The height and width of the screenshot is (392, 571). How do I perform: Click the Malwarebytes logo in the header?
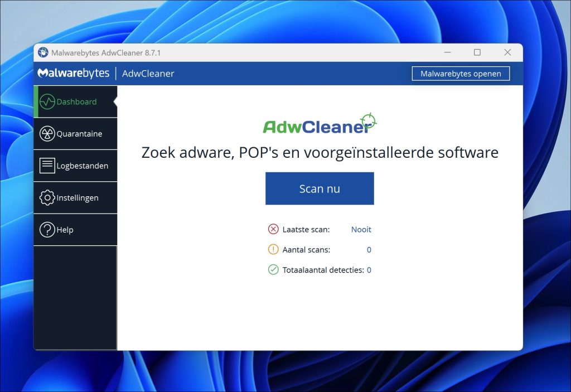[x=73, y=73]
